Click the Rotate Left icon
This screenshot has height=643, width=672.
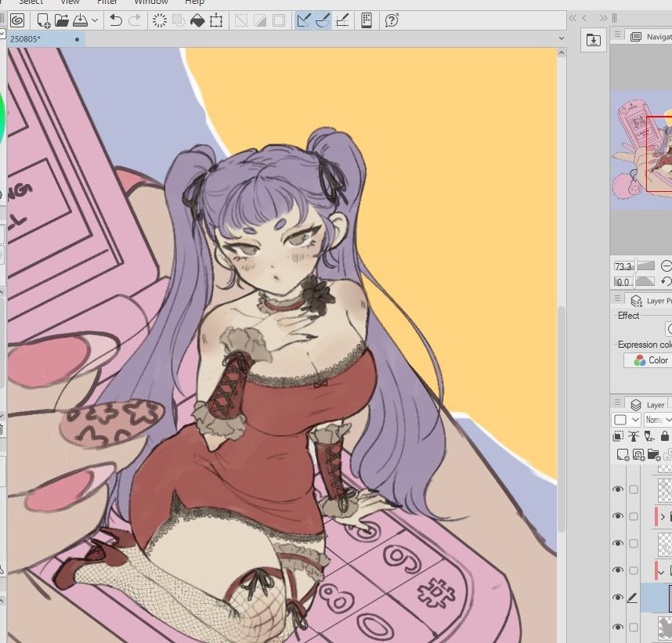(666, 282)
